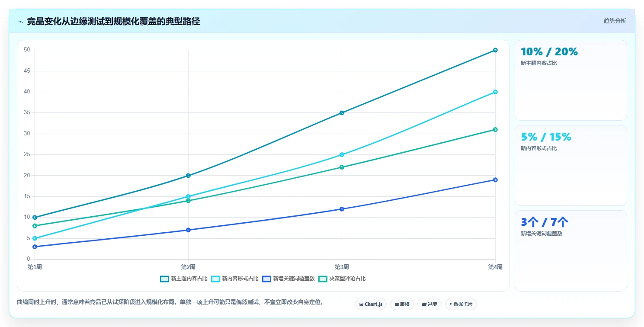
Task: Click the 第1周 x-axis label
Action: click(35, 267)
